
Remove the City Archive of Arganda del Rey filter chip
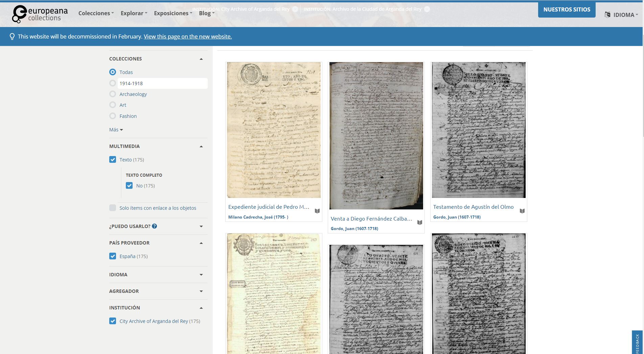tap(295, 9)
